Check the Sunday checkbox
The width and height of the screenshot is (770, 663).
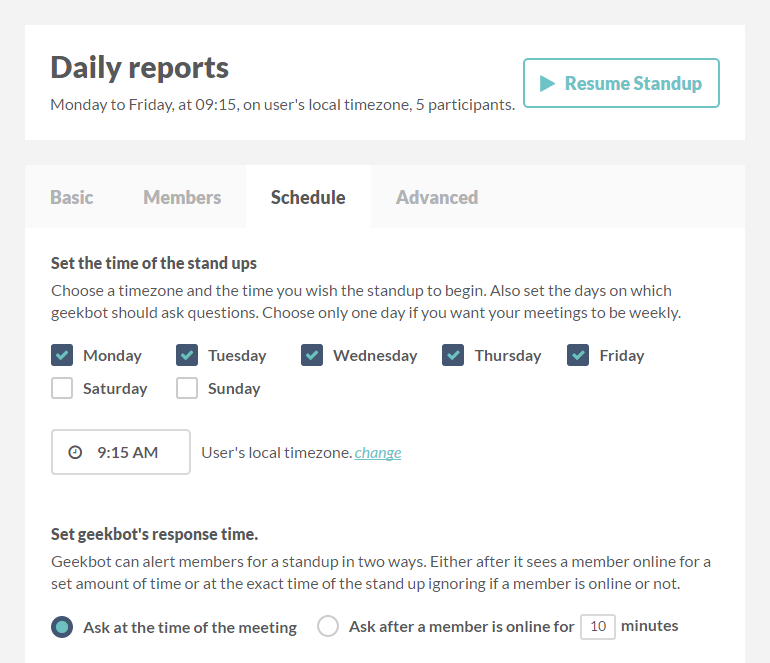187,388
